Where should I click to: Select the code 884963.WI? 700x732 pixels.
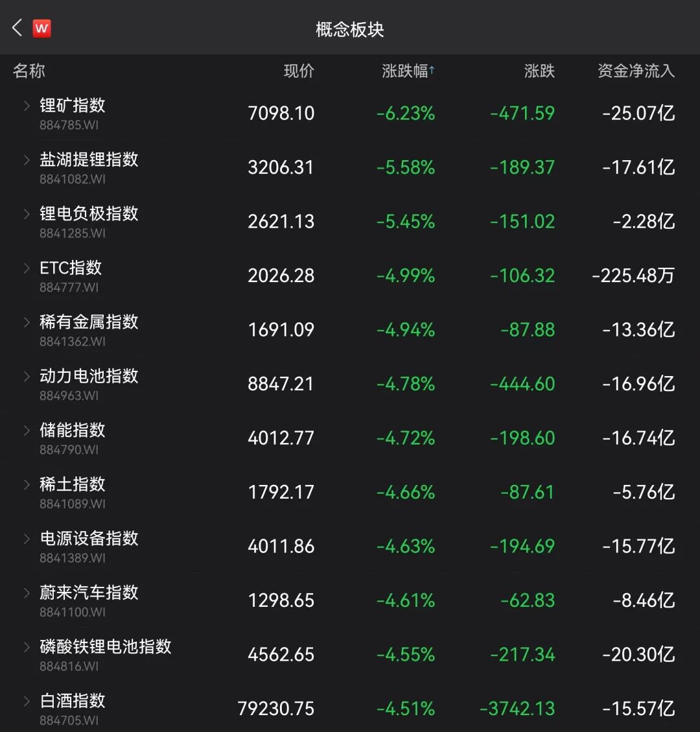[x=69, y=396]
